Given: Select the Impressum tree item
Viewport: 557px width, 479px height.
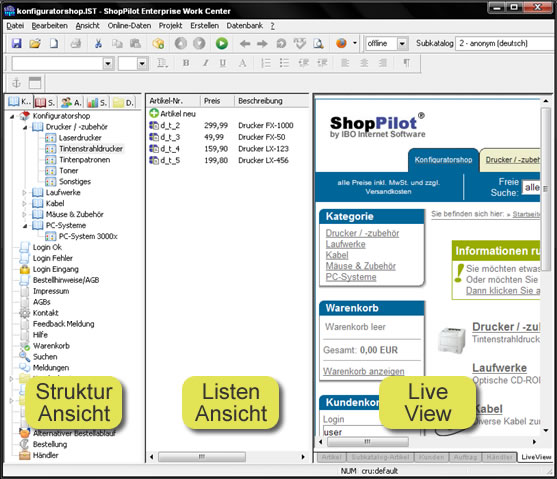Looking at the screenshot, I should click(51, 291).
